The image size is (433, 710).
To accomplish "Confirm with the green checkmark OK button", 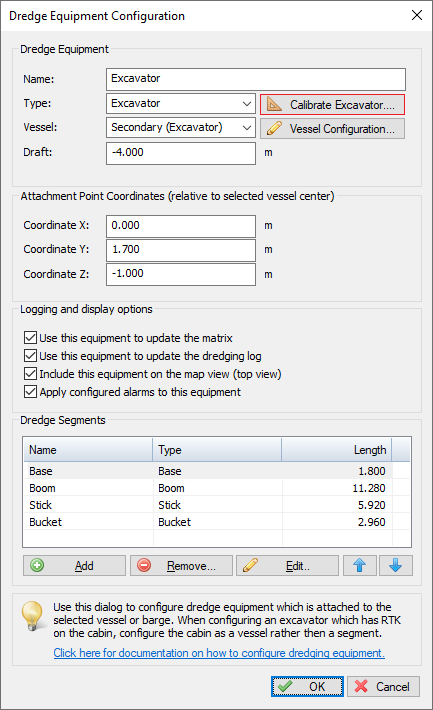I will [x=308, y=686].
